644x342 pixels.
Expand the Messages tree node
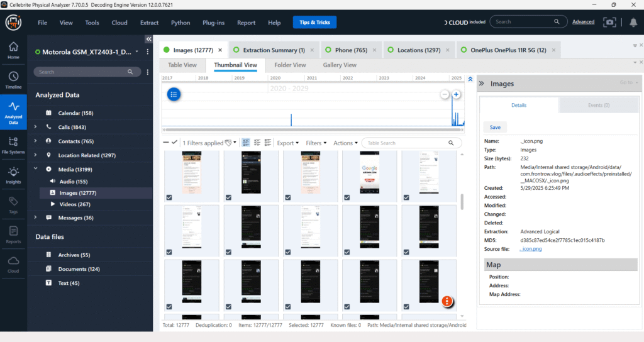click(35, 217)
